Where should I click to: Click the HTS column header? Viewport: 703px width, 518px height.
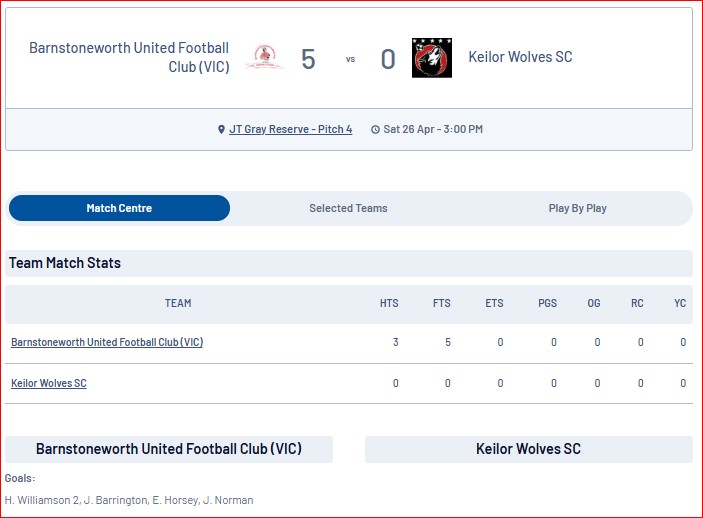click(x=389, y=303)
